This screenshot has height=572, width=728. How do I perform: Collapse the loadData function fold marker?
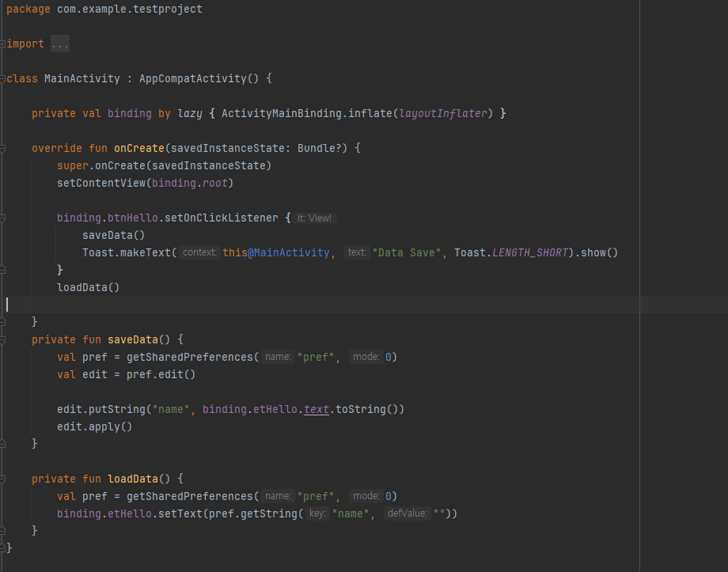2,479
